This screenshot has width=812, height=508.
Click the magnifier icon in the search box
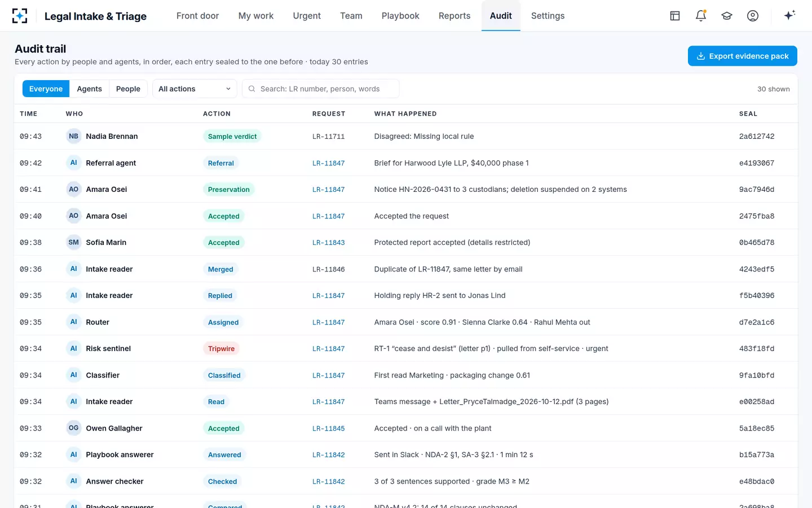(252, 89)
